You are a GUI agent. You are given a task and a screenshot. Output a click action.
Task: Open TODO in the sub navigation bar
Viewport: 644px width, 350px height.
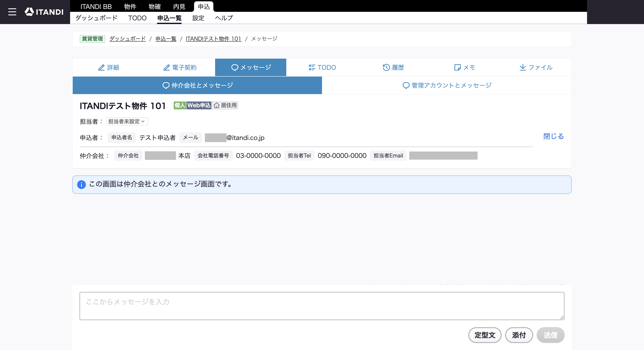tap(137, 18)
